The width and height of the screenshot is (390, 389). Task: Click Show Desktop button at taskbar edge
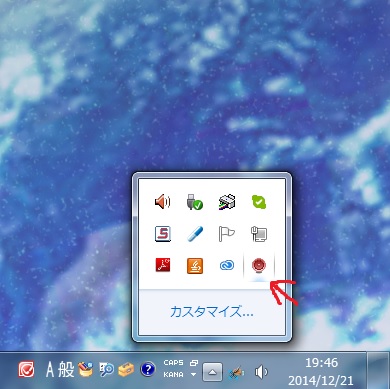pos(378,370)
